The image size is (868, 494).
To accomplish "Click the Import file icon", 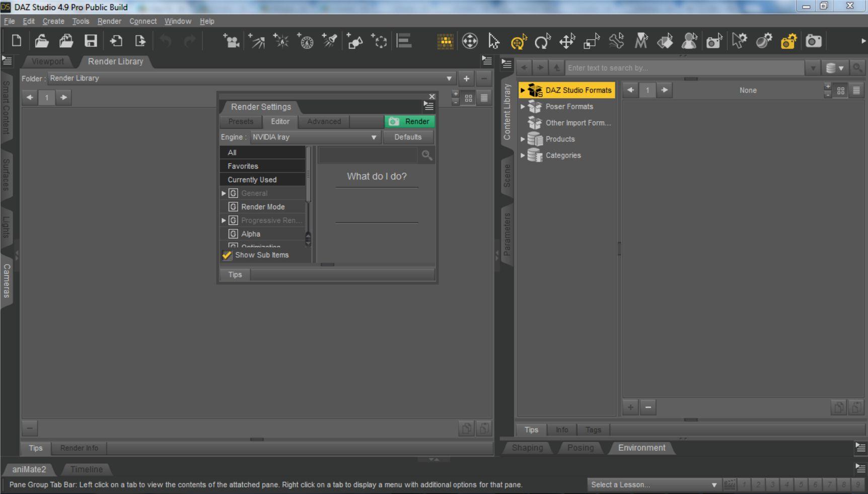I will (x=116, y=41).
